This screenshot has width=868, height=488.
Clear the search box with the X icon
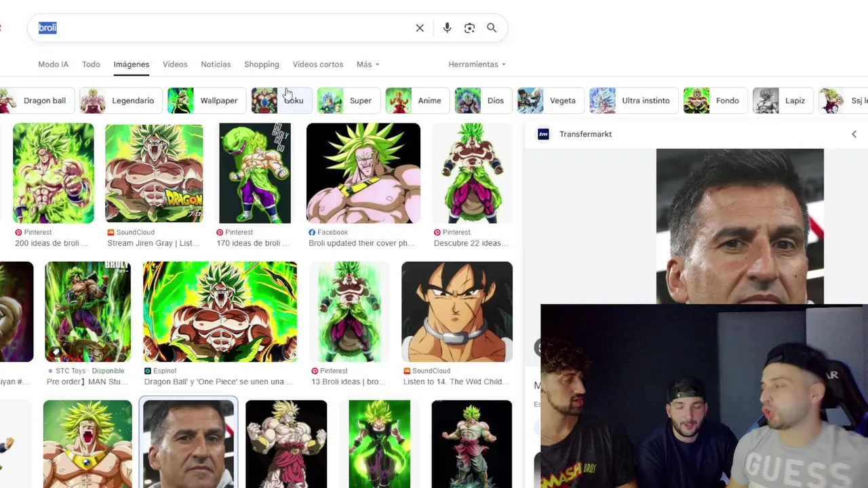pos(420,28)
